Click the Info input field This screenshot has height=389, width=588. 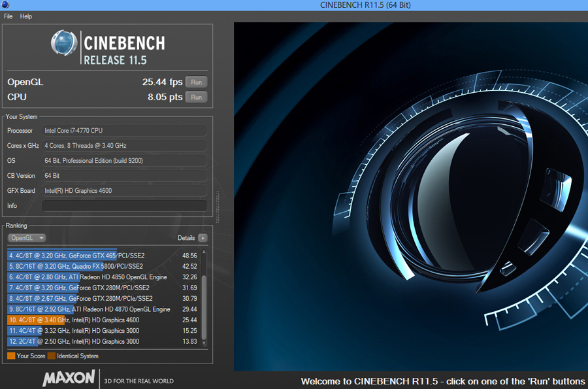124,205
